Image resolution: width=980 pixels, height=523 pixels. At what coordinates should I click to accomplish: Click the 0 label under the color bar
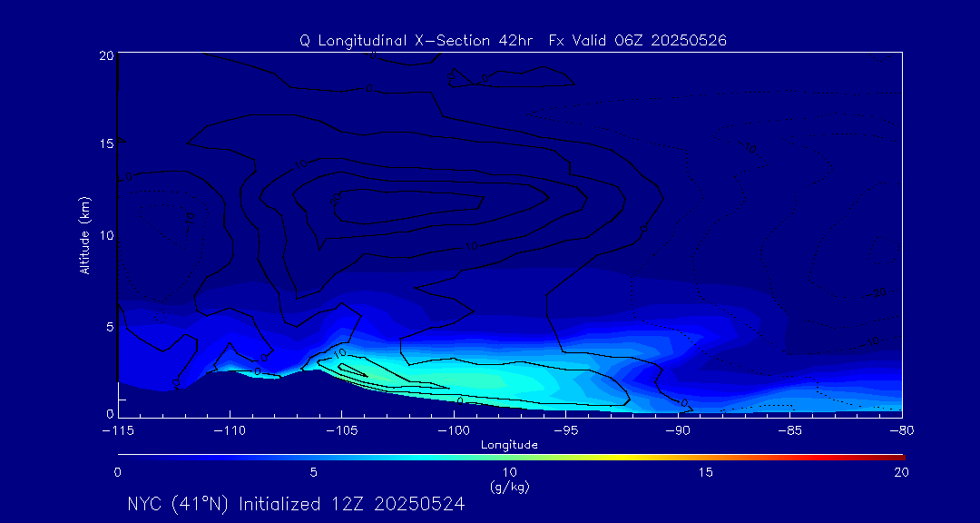click(x=117, y=473)
